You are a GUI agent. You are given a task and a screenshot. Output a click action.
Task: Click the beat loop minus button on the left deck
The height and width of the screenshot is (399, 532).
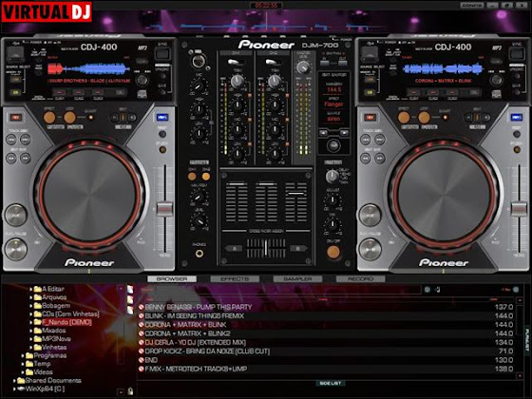[114, 118]
